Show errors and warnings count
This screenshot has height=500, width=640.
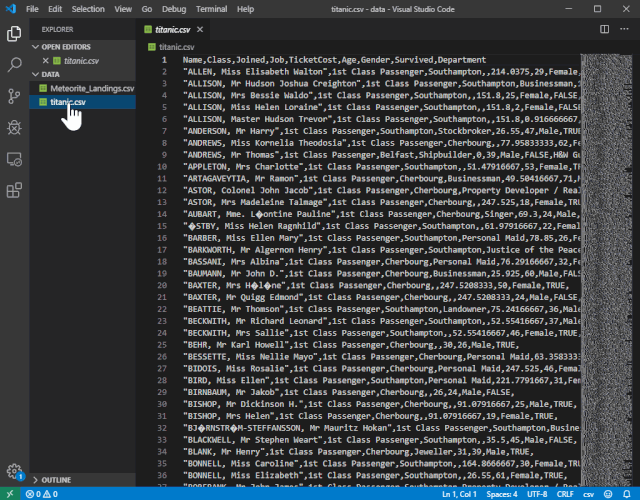pyautogui.click(x=42, y=494)
